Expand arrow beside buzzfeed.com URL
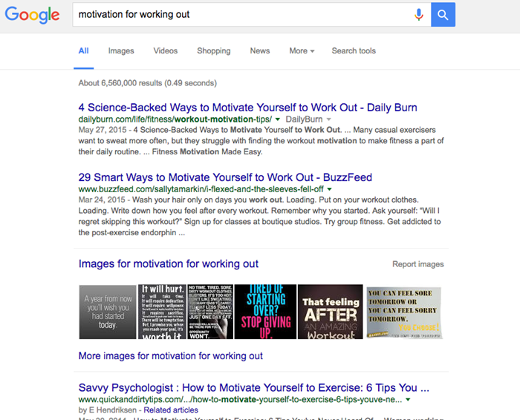520x420 pixels. pyautogui.click(x=329, y=189)
